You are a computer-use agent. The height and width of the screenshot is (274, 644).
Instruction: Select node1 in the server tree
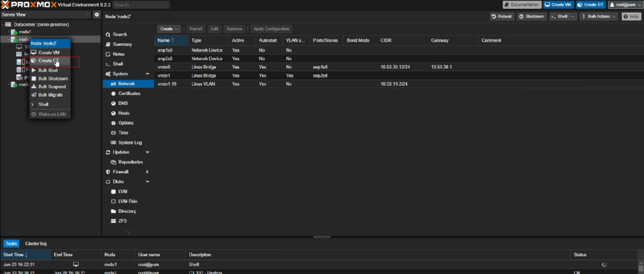[25, 31]
